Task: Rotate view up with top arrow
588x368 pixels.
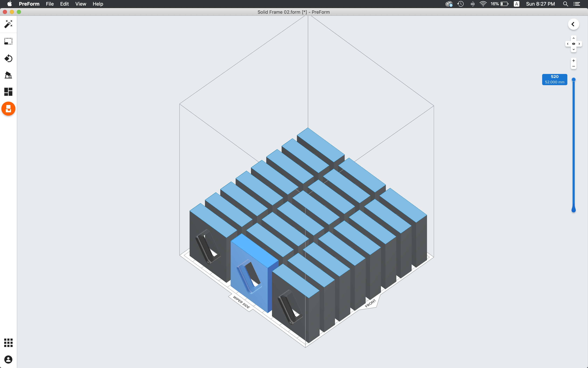Action: coord(574,38)
